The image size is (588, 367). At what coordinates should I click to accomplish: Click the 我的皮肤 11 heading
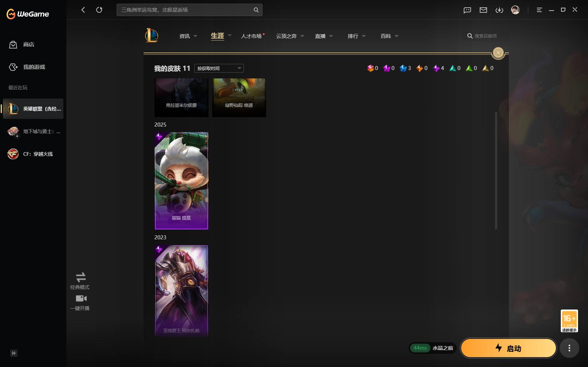click(x=172, y=69)
